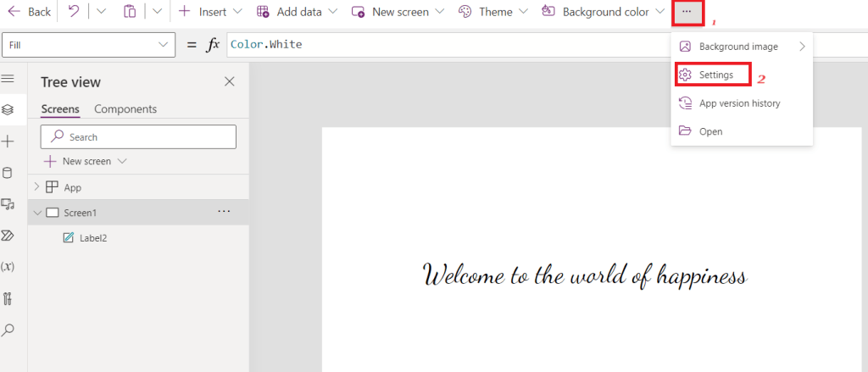Switch to the Components tab
The width and height of the screenshot is (868, 372).
point(125,108)
